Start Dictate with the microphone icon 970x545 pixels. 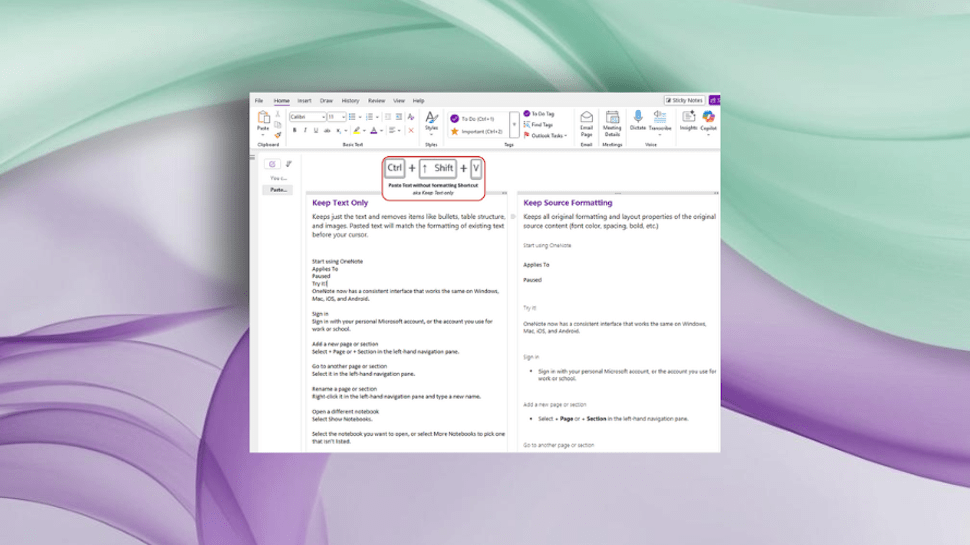pyautogui.click(x=638, y=119)
